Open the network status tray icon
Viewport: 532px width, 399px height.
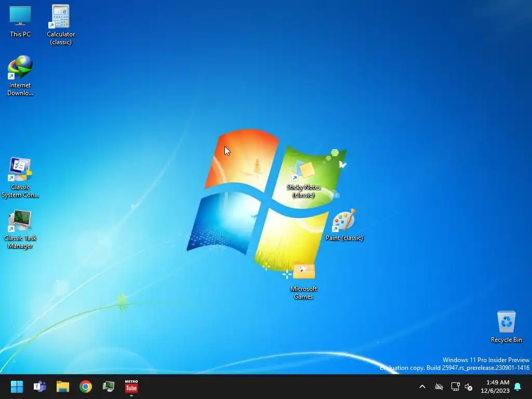(x=455, y=387)
